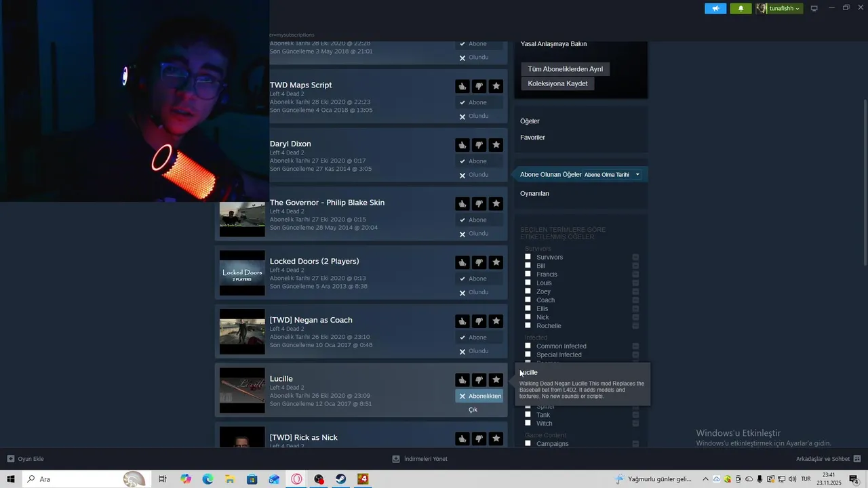This screenshot has height=488, width=868.
Task: Thumbs down [TWD] Negan as Coach
Action: (479, 321)
